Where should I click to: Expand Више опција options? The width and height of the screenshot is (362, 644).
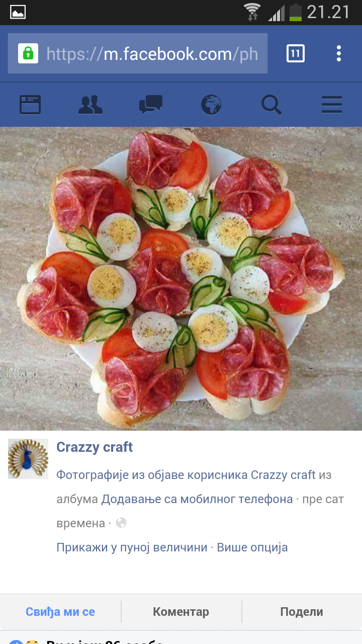(x=252, y=547)
